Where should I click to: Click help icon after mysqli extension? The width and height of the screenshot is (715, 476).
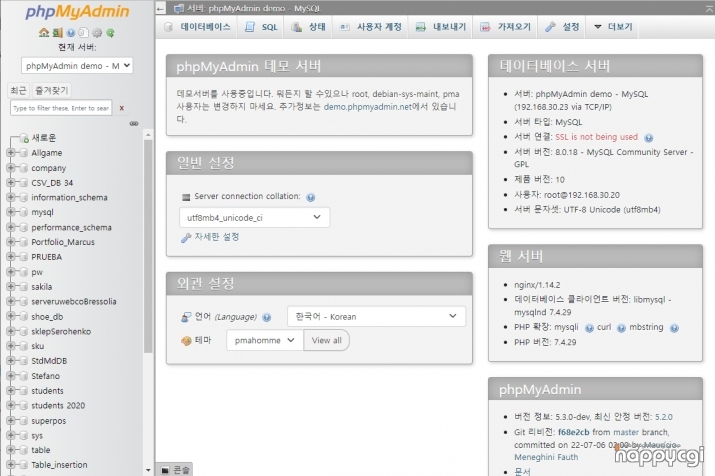coord(589,328)
